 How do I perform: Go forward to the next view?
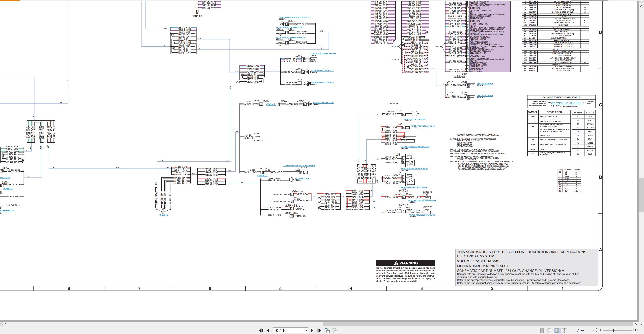tap(335, 330)
